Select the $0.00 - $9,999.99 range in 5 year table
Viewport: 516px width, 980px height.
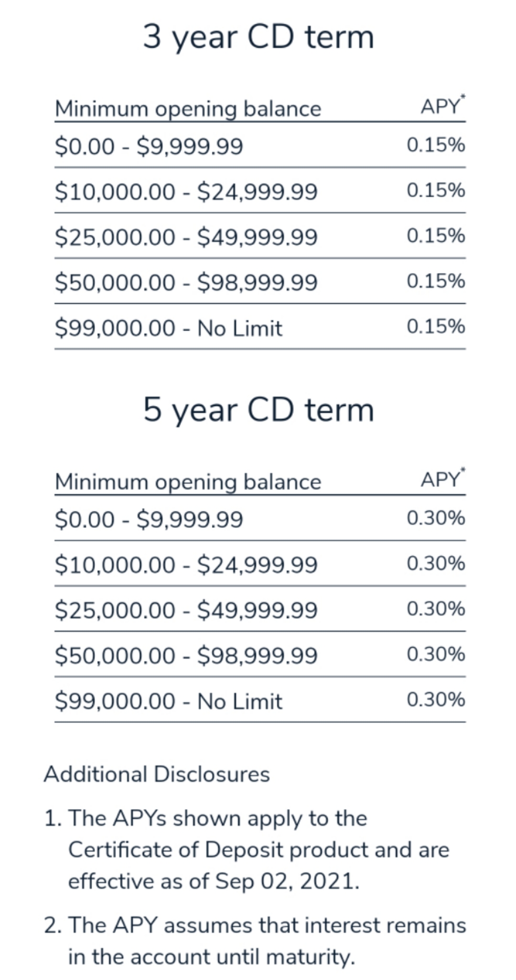click(x=149, y=519)
